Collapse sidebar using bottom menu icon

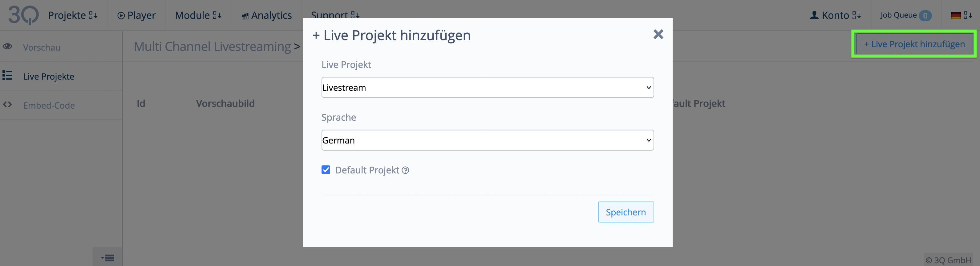[108, 258]
